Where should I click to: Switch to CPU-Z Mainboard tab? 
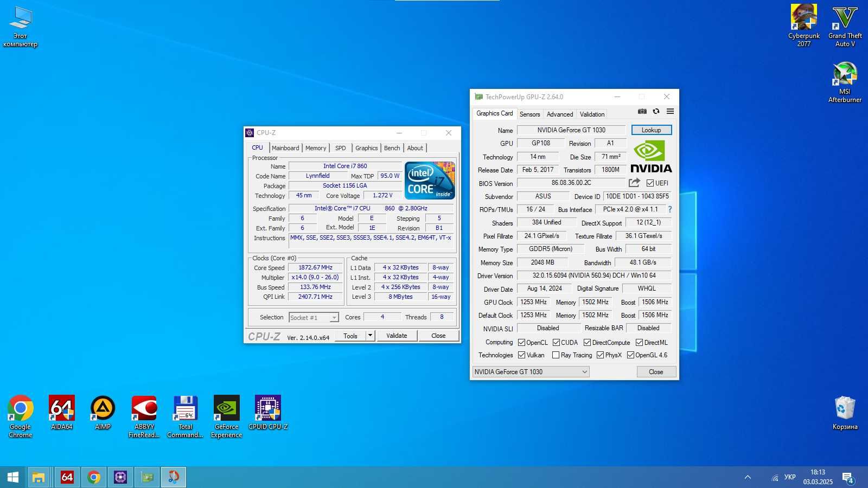[285, 148]
